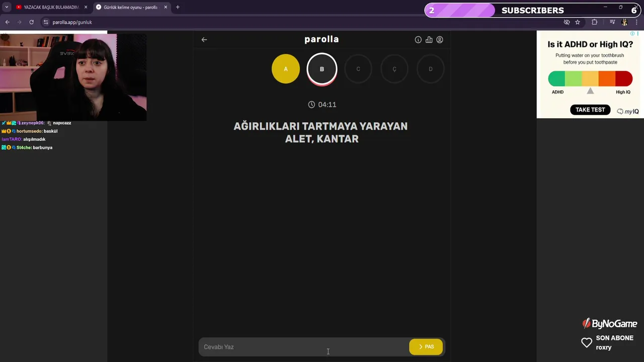The height and width of the screenshot is (362, 644).
Task: Click the 04:11 countdown timer
Action: [322, 105]
